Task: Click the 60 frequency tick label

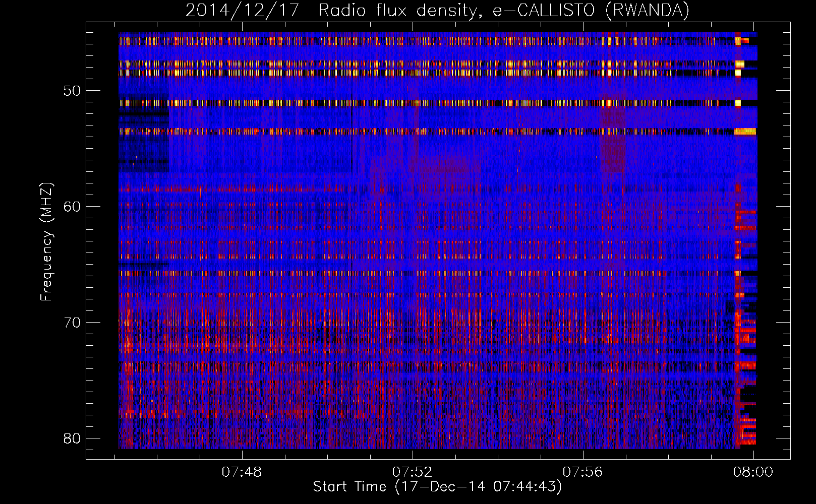Action: [72, 206]
